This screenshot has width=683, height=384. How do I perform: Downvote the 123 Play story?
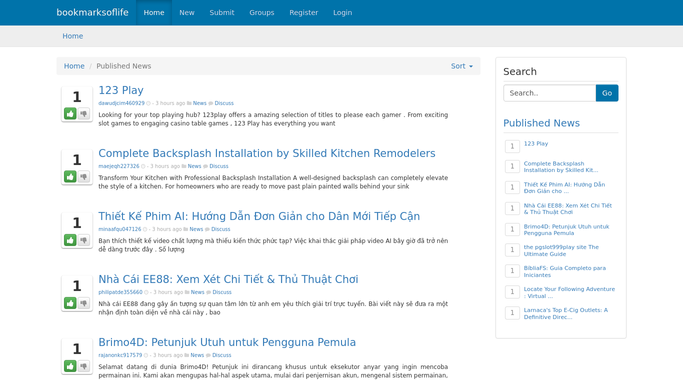click(x=84, y=114)
